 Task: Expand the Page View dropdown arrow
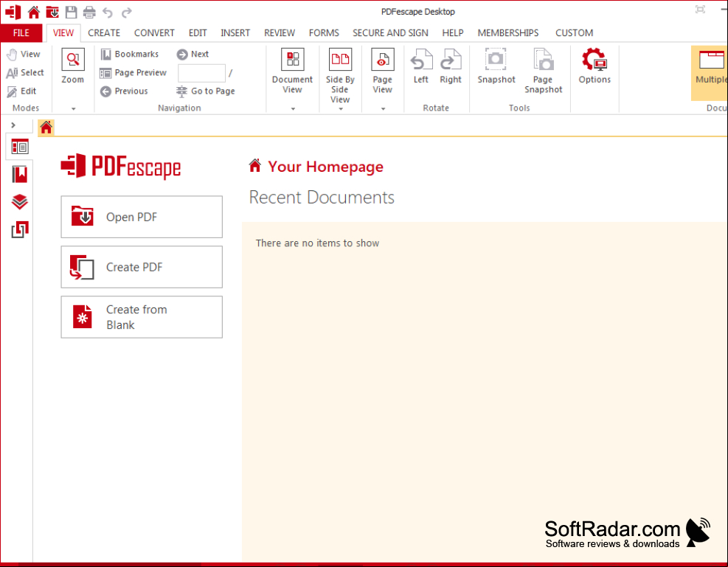tap(383, 108)
